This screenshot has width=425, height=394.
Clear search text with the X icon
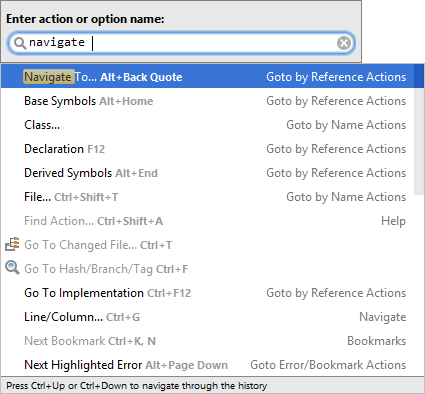[x=344, y=43]
